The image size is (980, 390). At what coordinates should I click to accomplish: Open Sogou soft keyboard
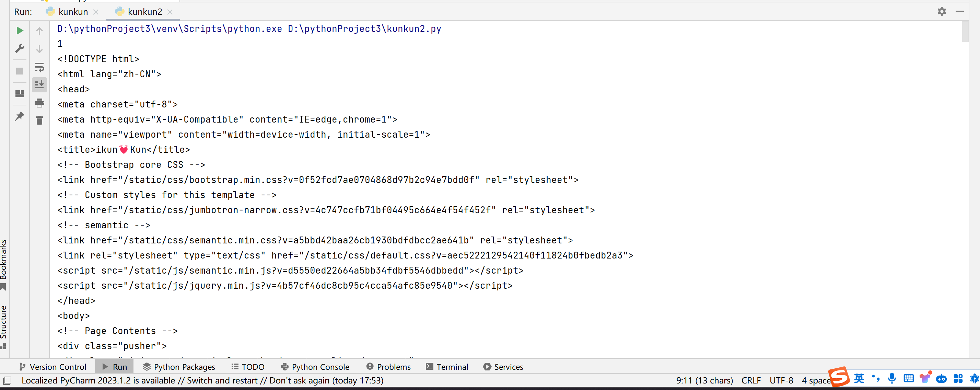coord(909,378)
